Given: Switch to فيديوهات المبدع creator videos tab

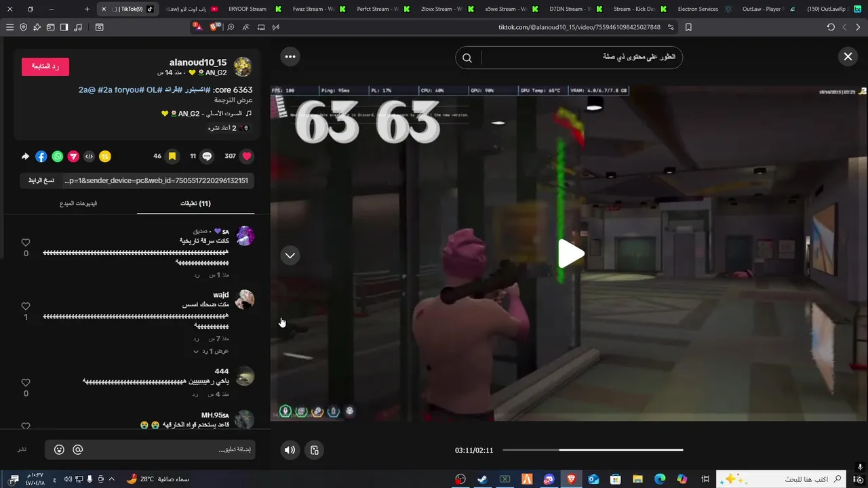Looking at the screenshot, I should pos(78,203).
